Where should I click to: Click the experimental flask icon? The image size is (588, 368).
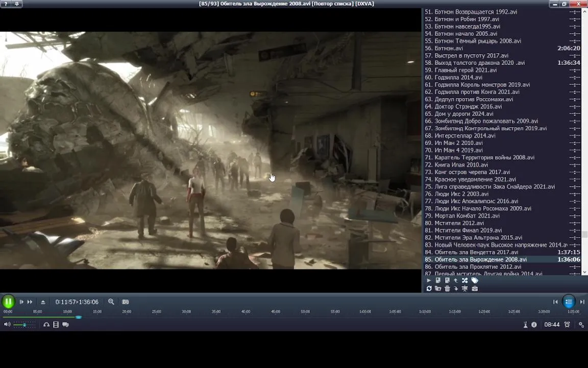tap(525, 325)
